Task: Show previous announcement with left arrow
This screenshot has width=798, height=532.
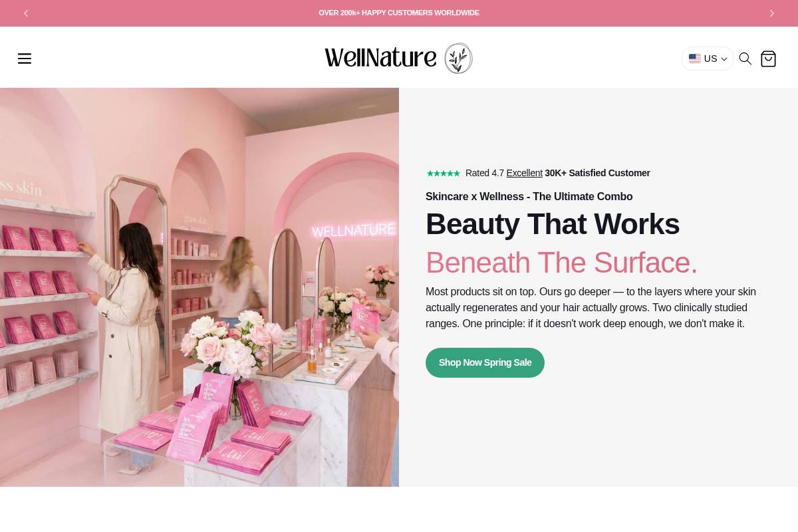Action: click(26, 13)
